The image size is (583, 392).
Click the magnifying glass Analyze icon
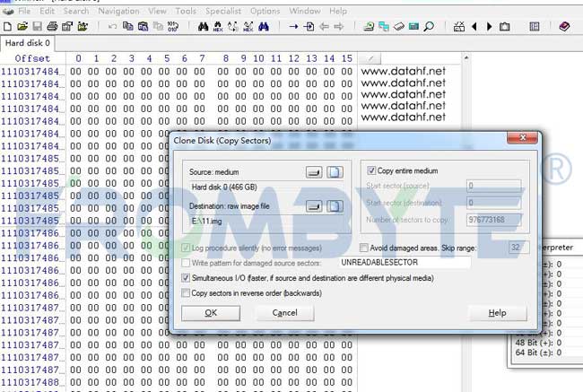pos(429,26)
